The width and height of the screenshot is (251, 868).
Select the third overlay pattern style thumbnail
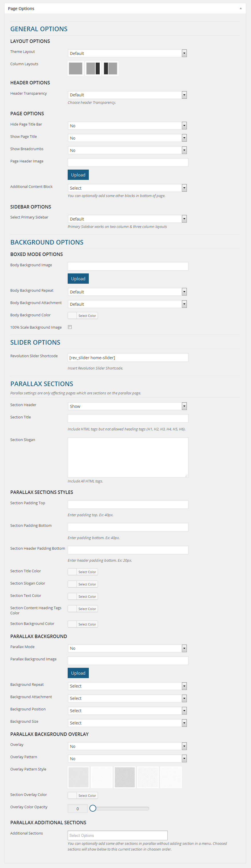pos(125,777)
